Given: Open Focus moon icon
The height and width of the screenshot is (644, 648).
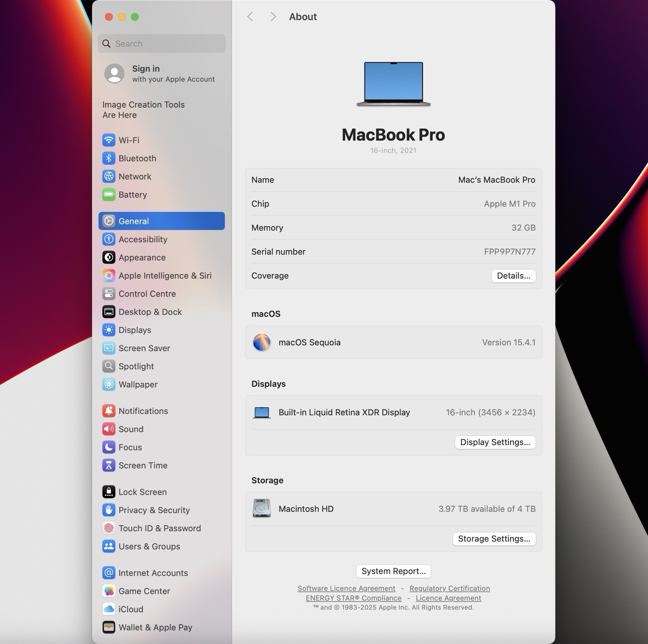Looking at the screenshot, I should [109, 447].
